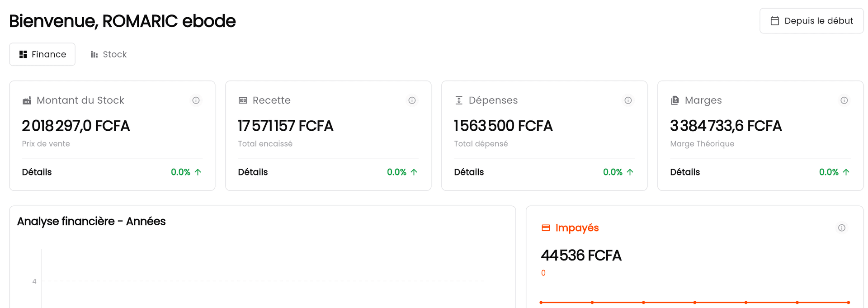Click last data point on Impayés chart

[848, 302]
